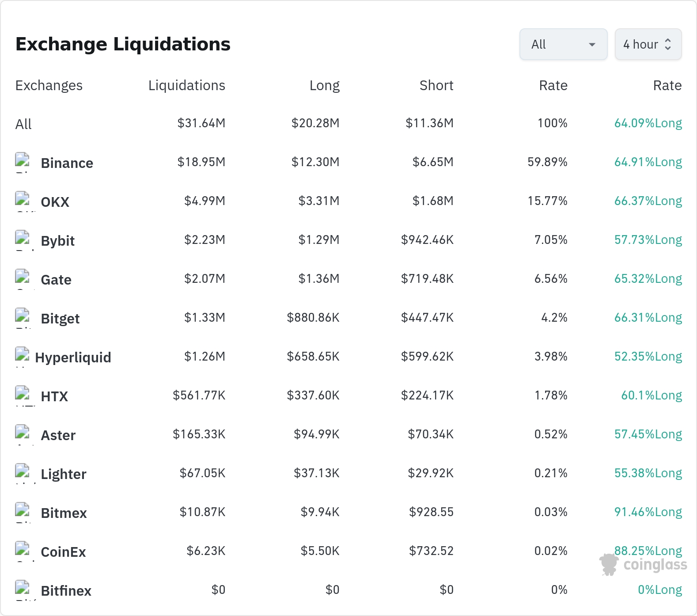697x616 pixels.
Task: Sort by the Liquidations column header
Action: 186,85
